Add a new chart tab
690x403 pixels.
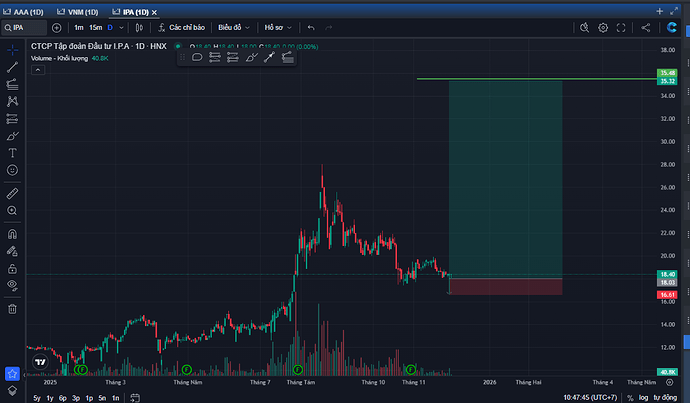point(659,11)
